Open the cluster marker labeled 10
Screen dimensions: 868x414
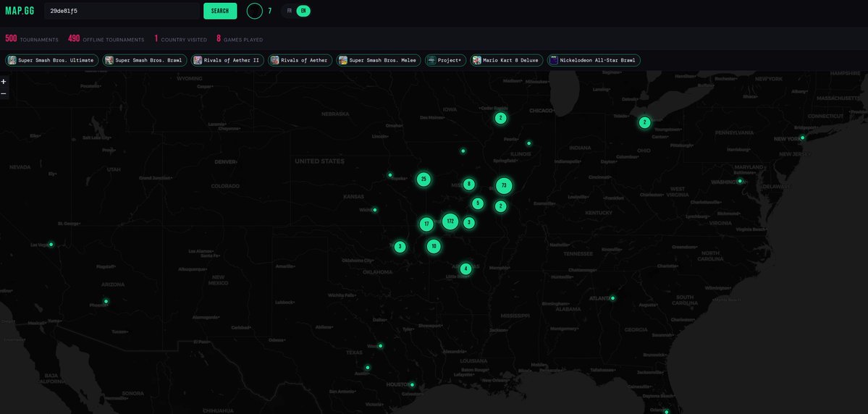pyautogui.click(x=434, y=246)
